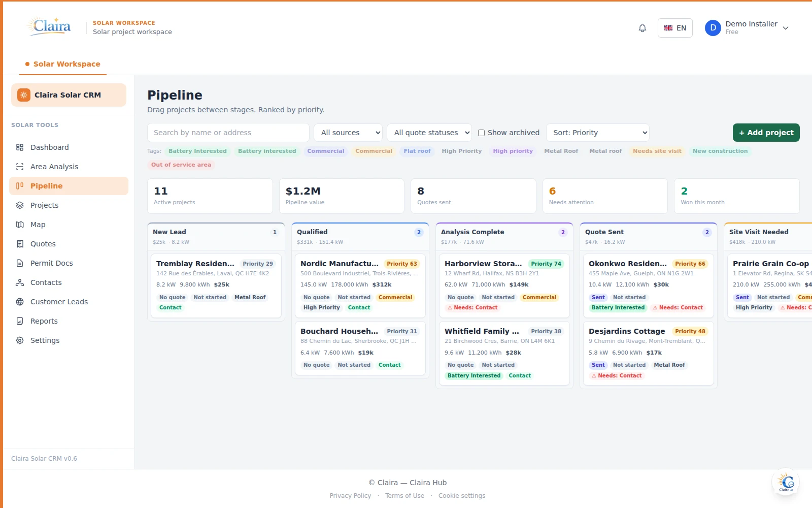Open the Solar Workspace tab
Viewport: 812px width, 508px height.
[63, 64]
